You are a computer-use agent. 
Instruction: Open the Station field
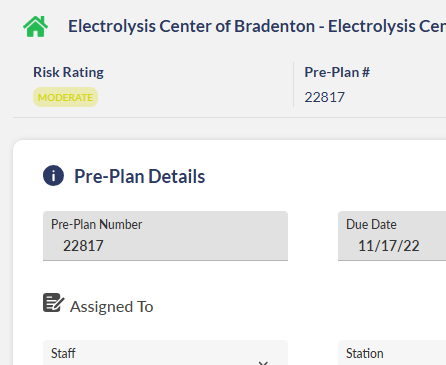coord(392,353)
